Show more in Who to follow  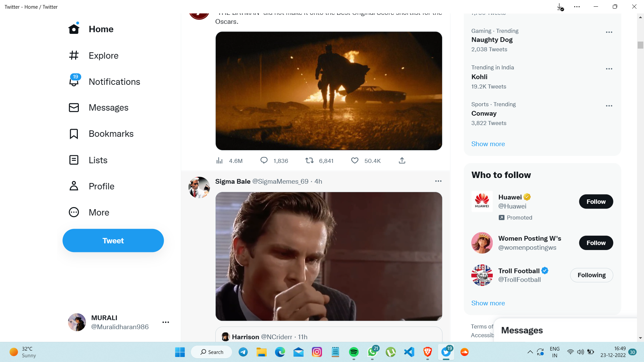click(488, 303)
